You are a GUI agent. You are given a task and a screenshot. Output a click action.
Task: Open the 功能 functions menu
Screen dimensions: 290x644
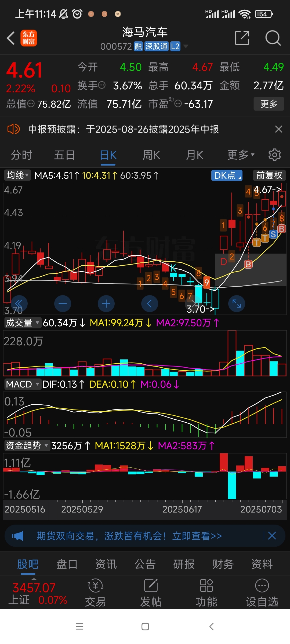click(x=206, y=592)
